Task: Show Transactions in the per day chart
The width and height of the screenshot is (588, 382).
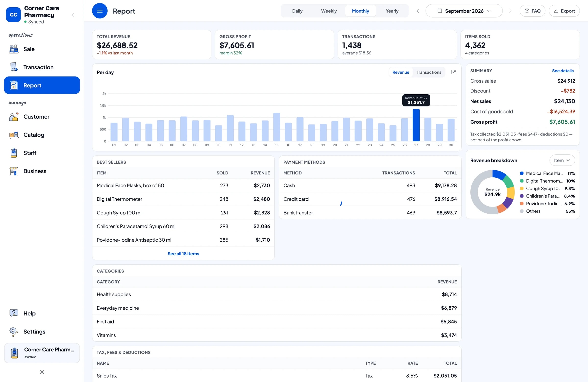Action: pos(429,72)
